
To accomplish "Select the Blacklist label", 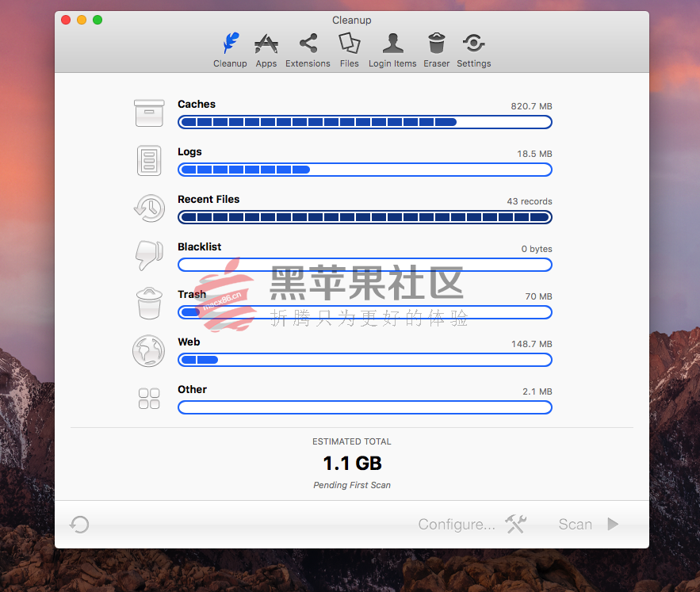I will coord(199,247).
